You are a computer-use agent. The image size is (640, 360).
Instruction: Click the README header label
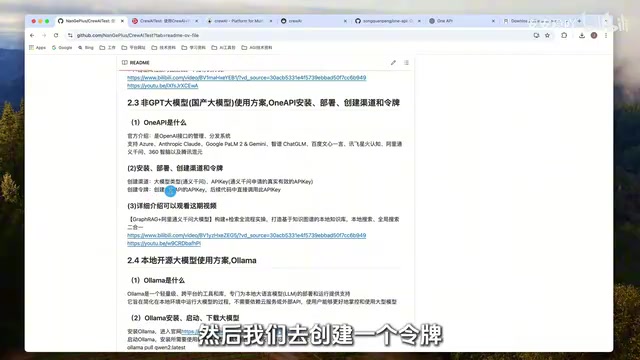click(x=140, y=63)
